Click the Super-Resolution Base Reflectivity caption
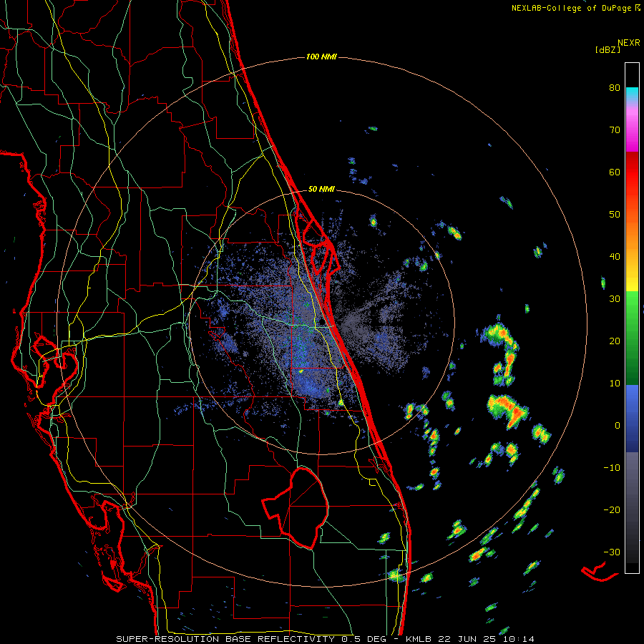644x644 pixels. 326,639
